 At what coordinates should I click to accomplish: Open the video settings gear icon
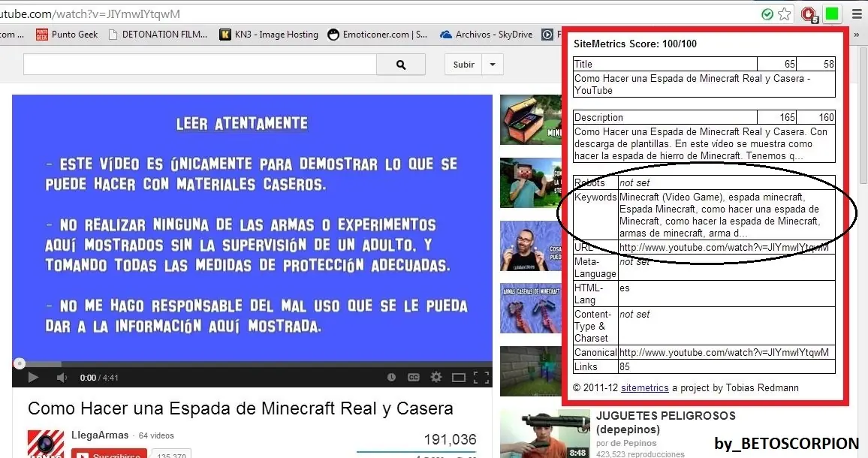(436, 378)
